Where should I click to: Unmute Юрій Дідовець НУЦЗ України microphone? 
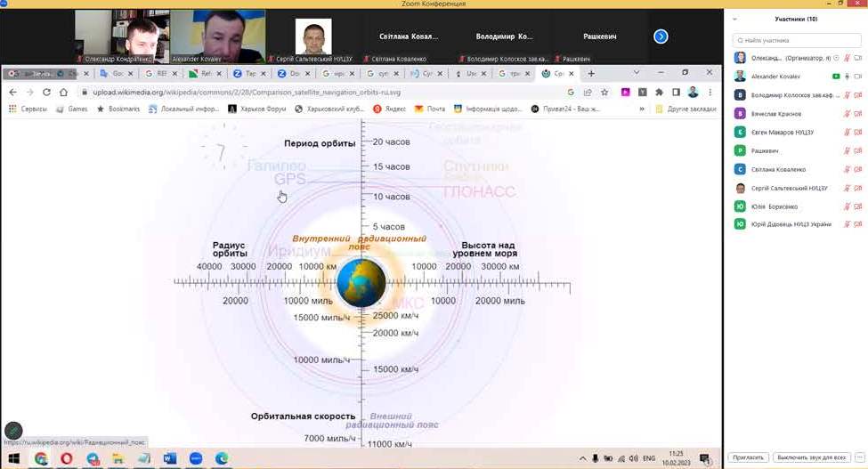tap(847, 224)
